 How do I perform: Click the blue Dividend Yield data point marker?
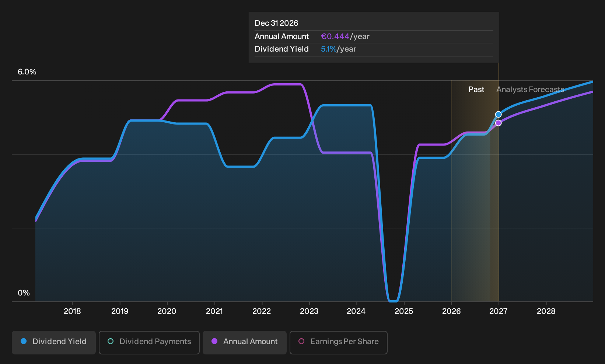pyautogui.click(x=498, y=115)
